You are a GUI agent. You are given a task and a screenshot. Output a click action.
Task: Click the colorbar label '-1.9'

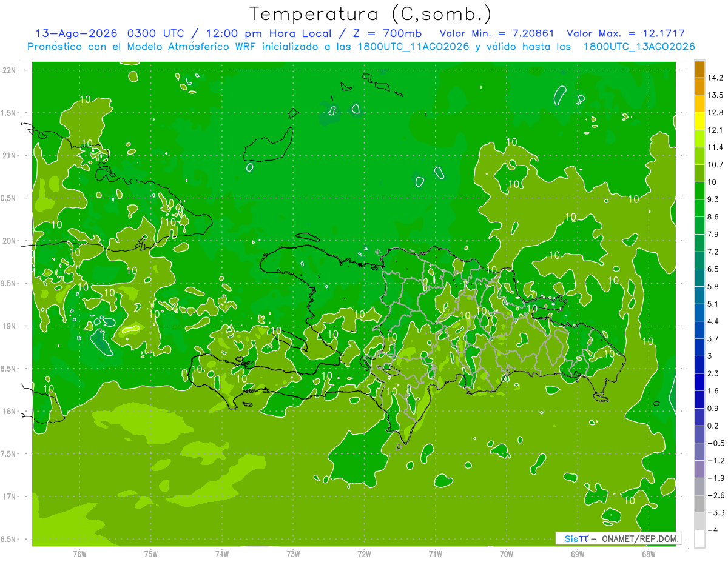click(x=716, y=478)
